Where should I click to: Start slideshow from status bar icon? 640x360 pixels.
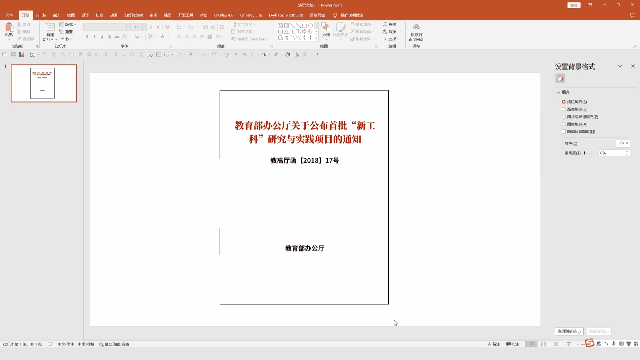point(569,344)
